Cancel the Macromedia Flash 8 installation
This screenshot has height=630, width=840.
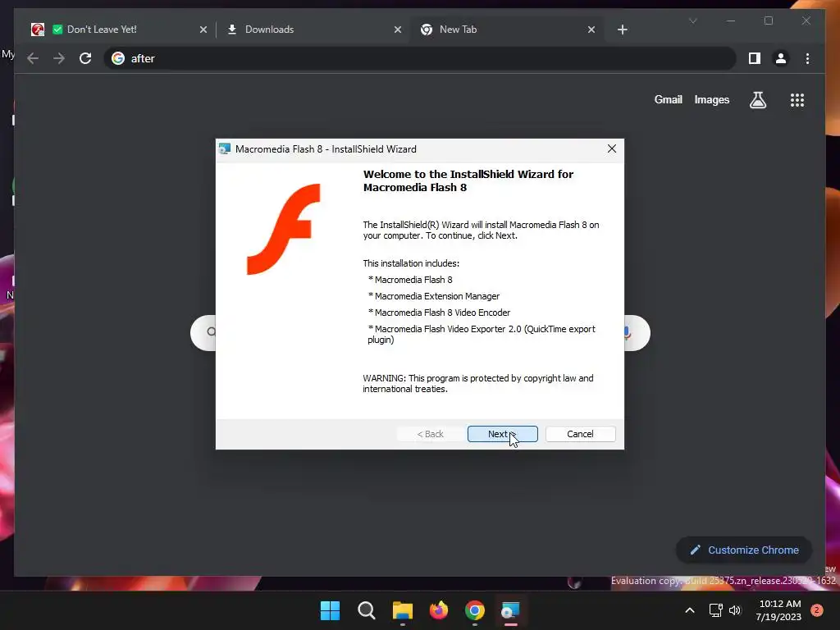[580, 434]
